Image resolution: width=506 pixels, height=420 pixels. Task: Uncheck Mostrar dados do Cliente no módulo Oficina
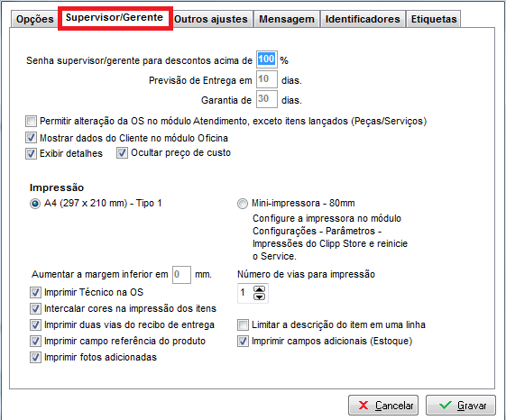click(x=31, y=138)
